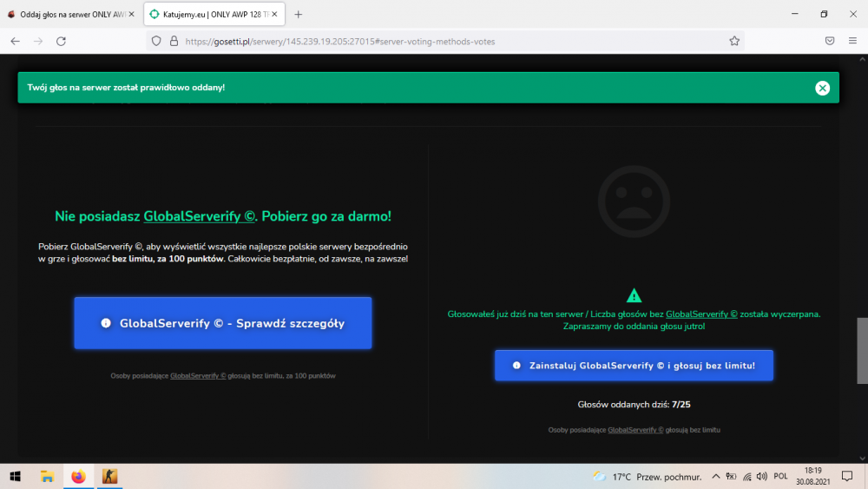Viewport: 868px width, 489px height.
Task: Dismiss the green vote success notification
Action: (822, 88)
